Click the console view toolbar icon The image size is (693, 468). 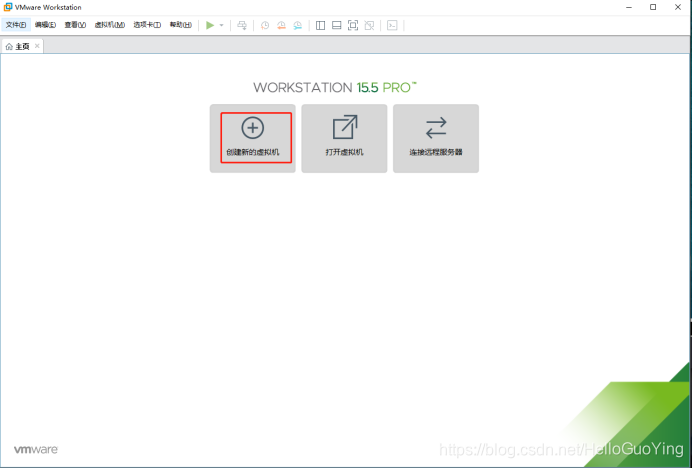392,25
